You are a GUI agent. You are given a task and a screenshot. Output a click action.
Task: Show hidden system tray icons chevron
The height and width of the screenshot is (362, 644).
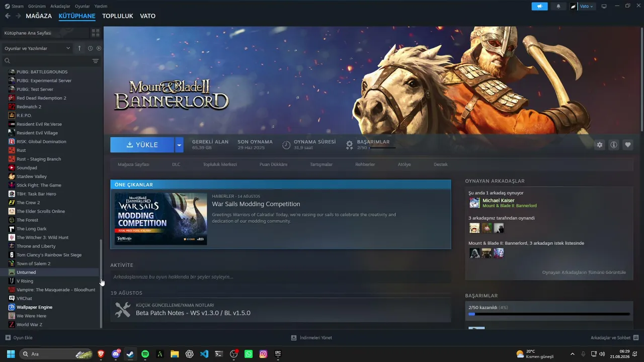(x=572, y=354)
